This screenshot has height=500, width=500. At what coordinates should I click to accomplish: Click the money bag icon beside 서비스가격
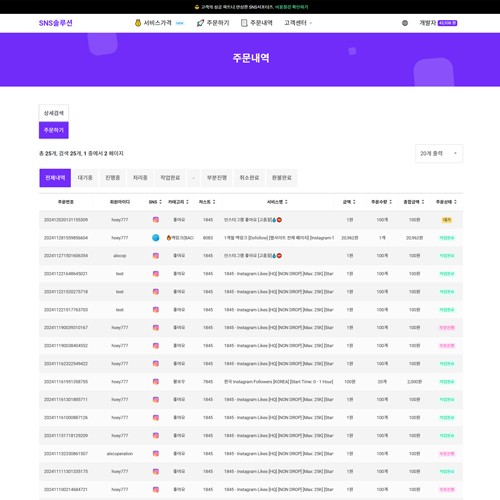tap(138, 23)
